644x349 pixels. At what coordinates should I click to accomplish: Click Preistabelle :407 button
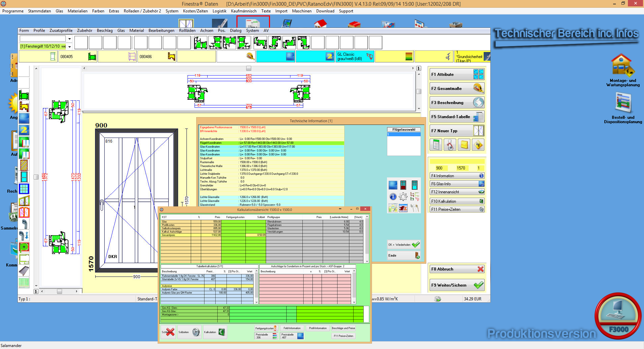pyautogui.click(x=292, y=336)
